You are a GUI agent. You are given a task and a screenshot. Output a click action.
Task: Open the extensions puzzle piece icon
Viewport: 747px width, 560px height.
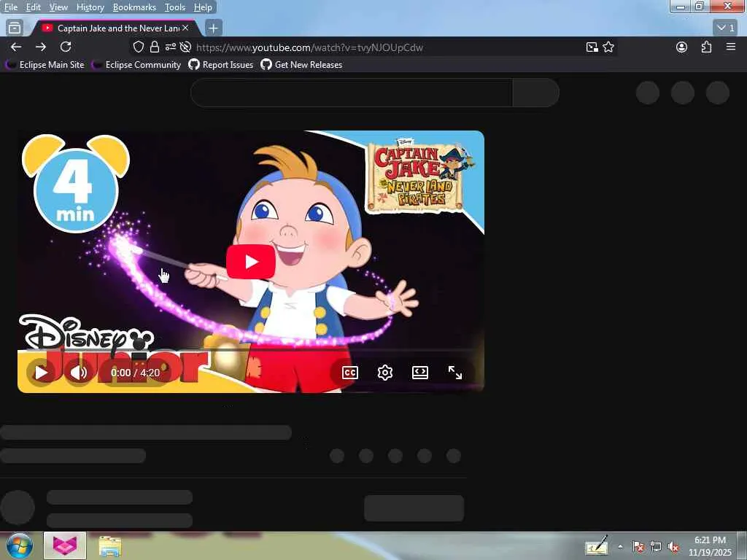tap(706, 47)
